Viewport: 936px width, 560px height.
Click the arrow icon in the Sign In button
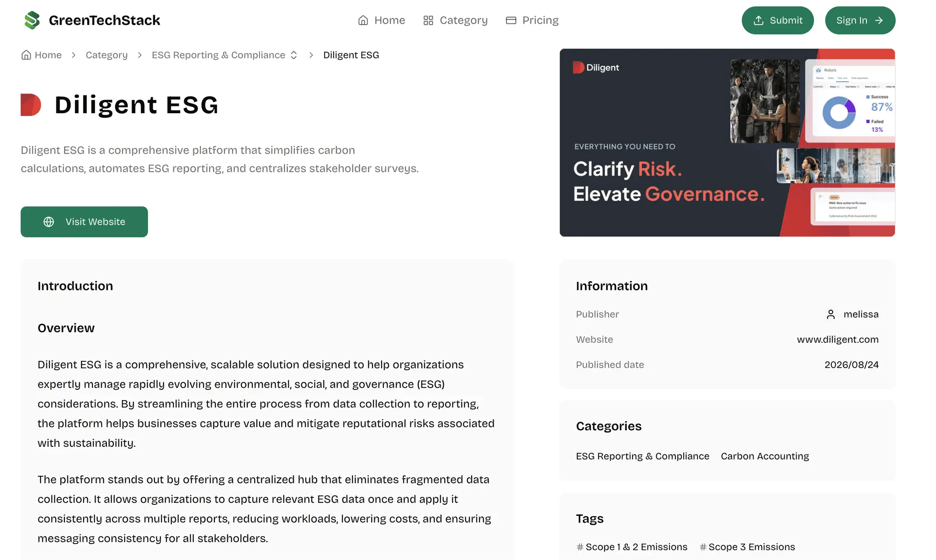(879, 20)
